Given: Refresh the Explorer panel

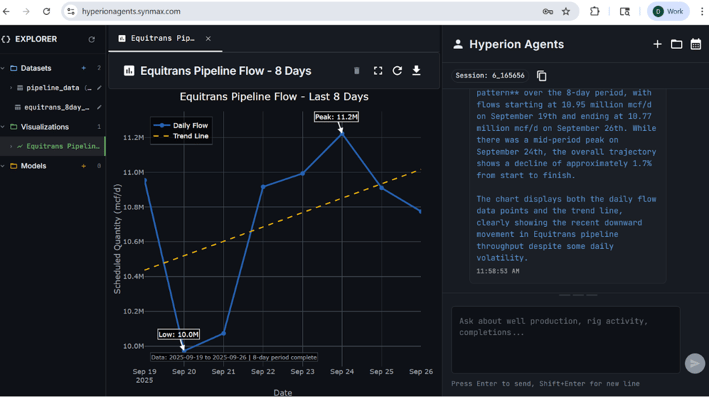Looking at the screenshot, I should 91,39.
